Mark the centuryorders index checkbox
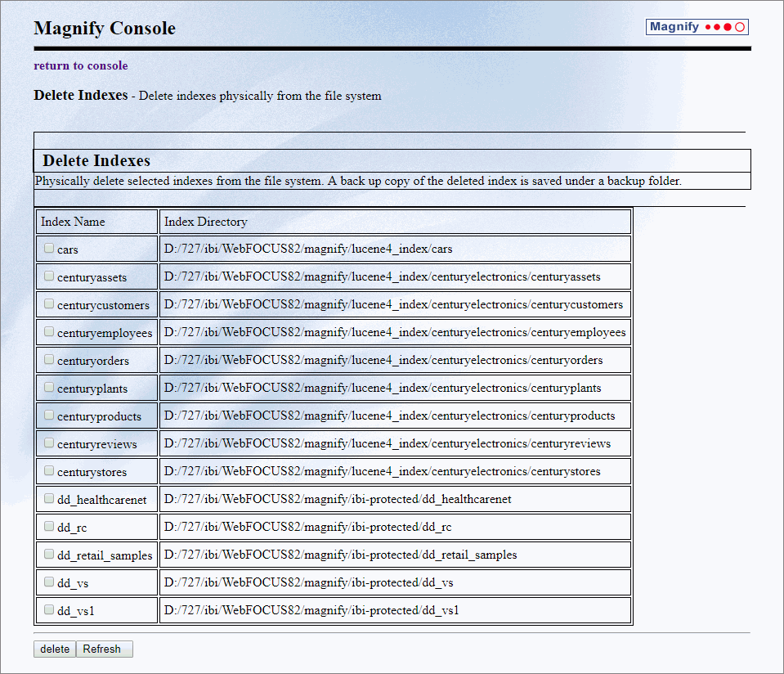This screenshot has height=674, width=784. coord(48,359)
